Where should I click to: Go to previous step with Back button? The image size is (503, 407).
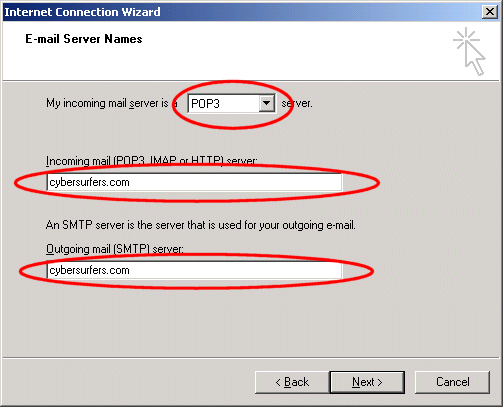click(x=292, y=382)
